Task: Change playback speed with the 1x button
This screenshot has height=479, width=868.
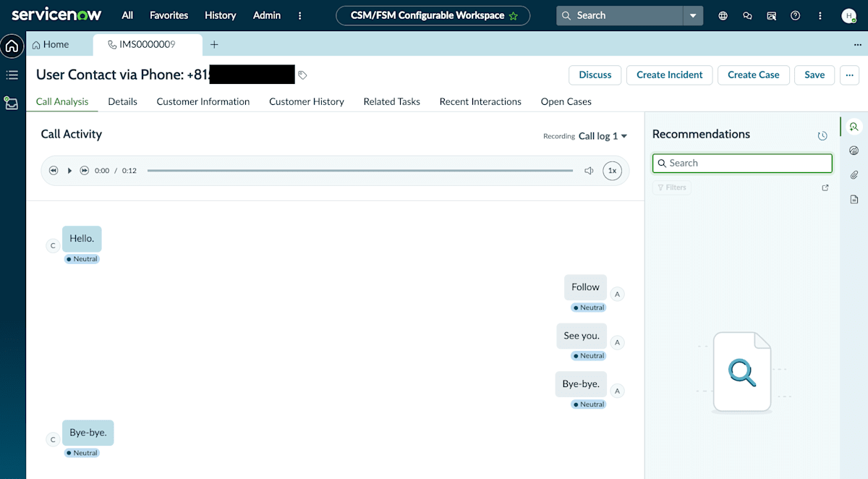Action: [x=612, y=171]
